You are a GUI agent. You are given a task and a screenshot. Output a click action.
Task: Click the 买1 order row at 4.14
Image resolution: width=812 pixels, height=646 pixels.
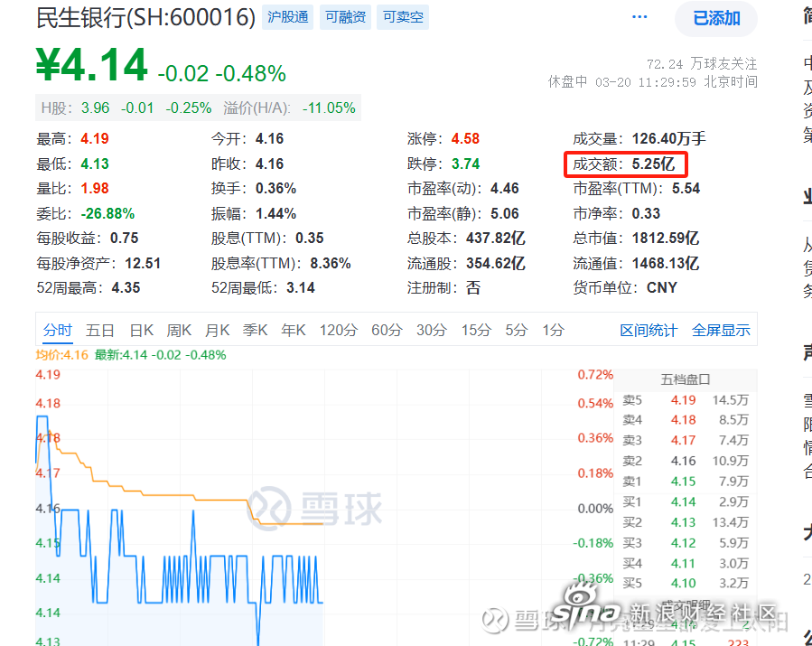coord(686,502)
